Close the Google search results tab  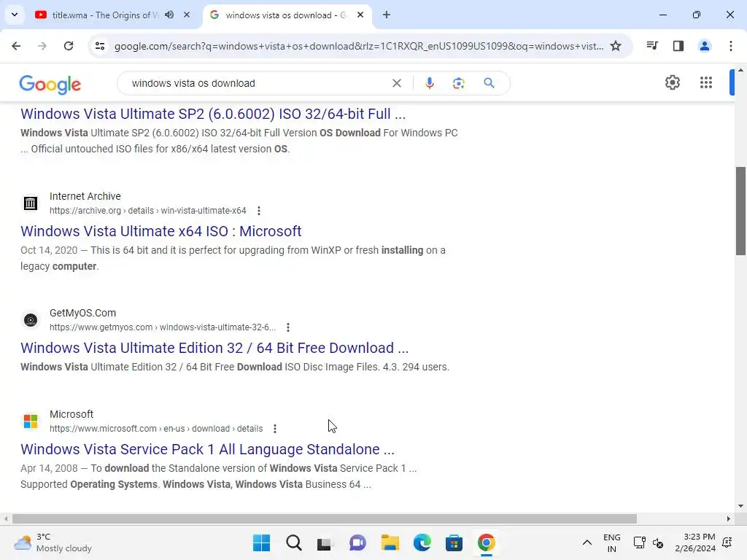[x=360, y=15]
